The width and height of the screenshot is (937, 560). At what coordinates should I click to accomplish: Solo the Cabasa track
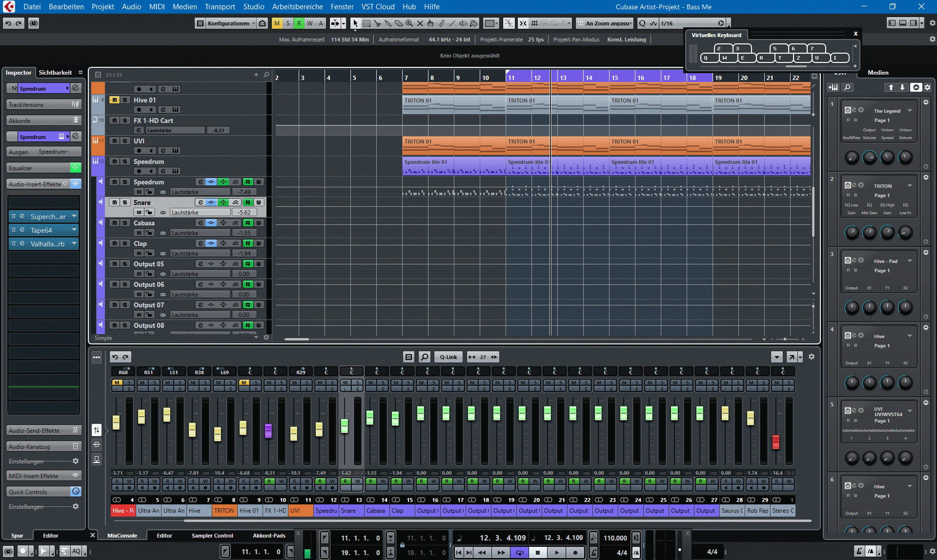point(125,223)
